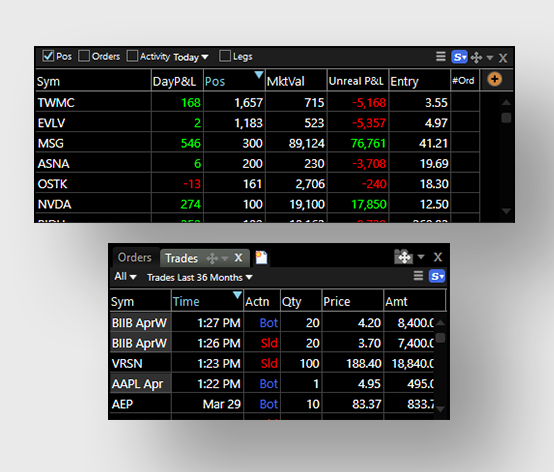Click the new page tab icon
This screenshot has width=554, height=472.
pyautogui.click(x=261, y=258)
